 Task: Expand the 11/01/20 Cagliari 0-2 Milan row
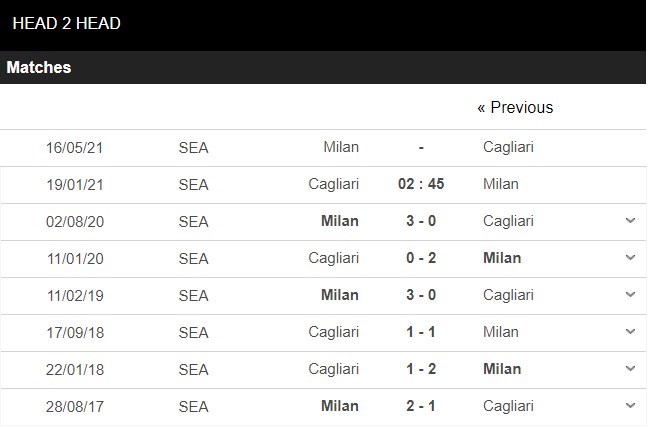(630, 258)
